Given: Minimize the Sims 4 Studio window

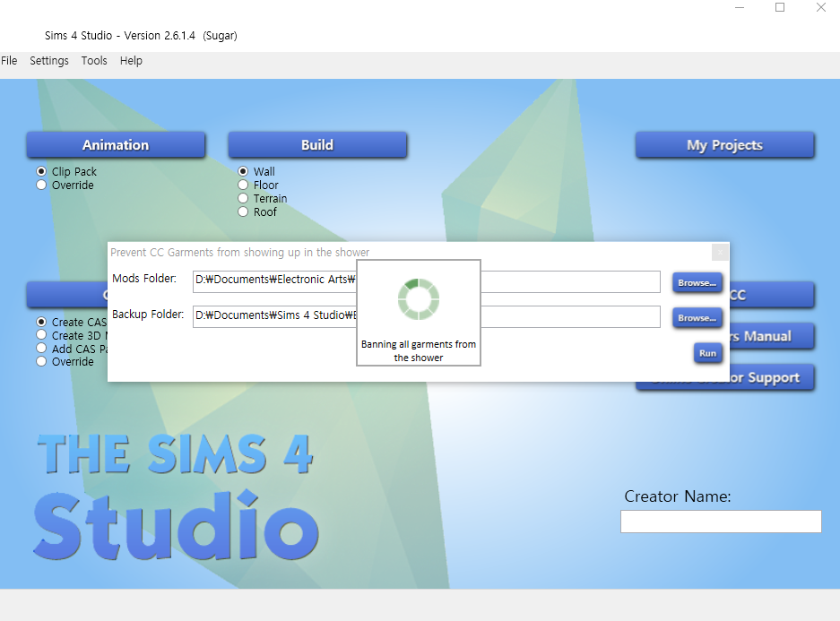Looking at the screenshot, I should (x=740, y=7).
